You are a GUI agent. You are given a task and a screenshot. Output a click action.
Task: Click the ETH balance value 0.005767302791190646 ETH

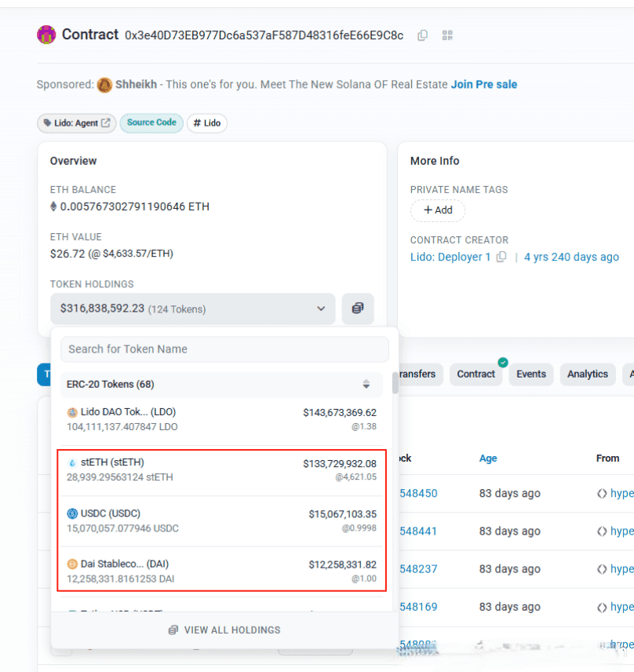134,206
